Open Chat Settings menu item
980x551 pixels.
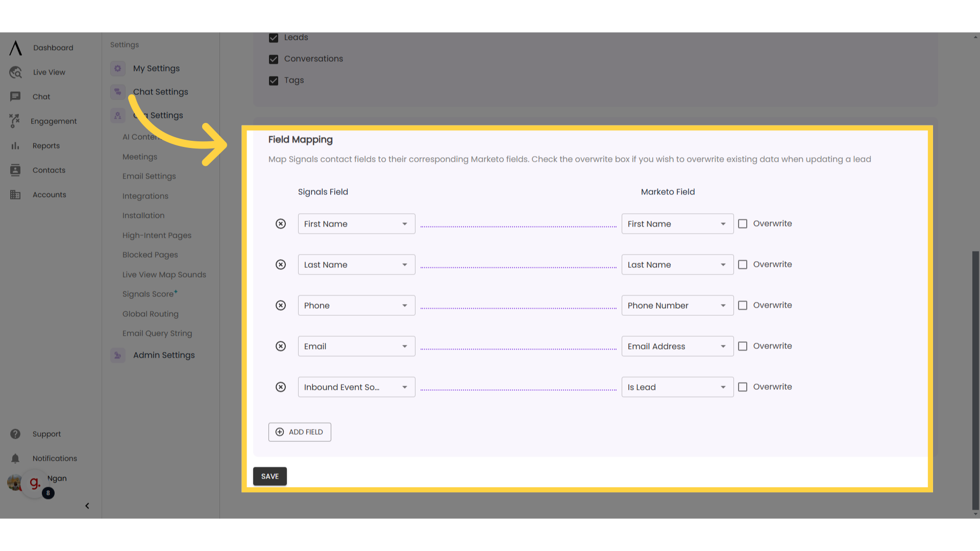tap(160, 91)
